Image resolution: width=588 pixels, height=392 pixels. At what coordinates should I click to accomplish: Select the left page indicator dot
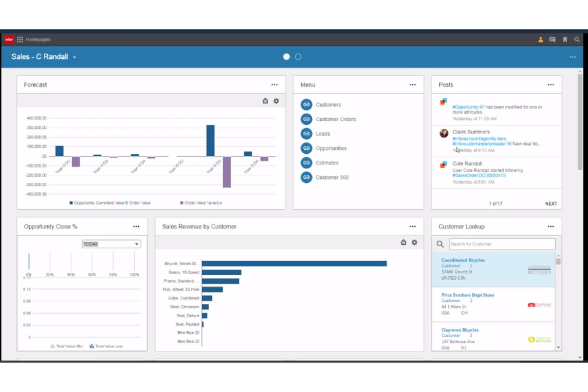point(286,57)
